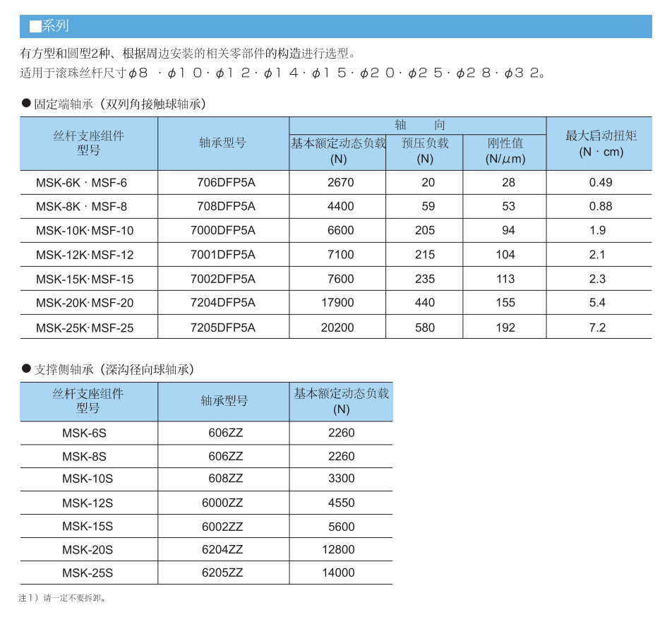Click the bullet before 支撑侧轴承 heading
Image resolution: width=672 pixels, height=617 pixels.
click(x=26, y=369)
